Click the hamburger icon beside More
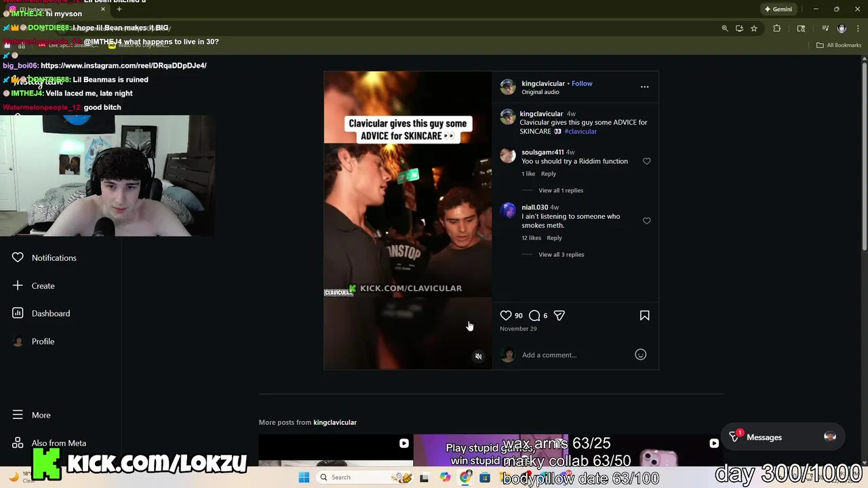 tap(18, 415)
